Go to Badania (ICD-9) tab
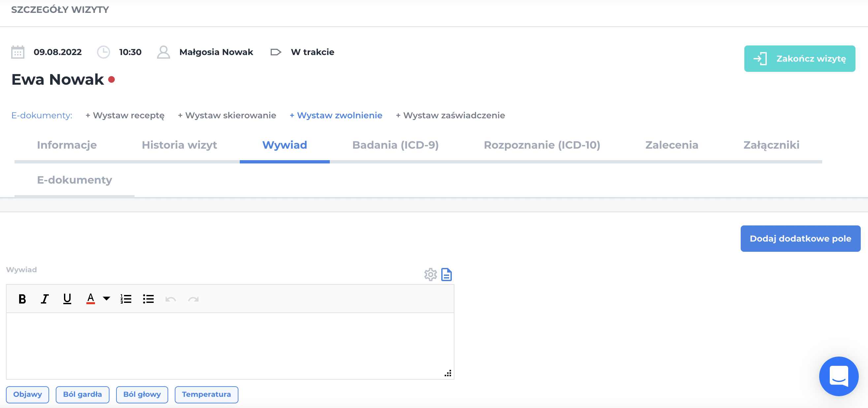 click(395, 145)
